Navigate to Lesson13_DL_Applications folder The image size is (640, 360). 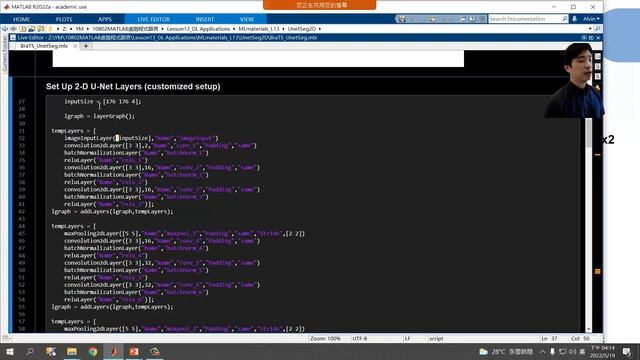(x=198, y=29)
